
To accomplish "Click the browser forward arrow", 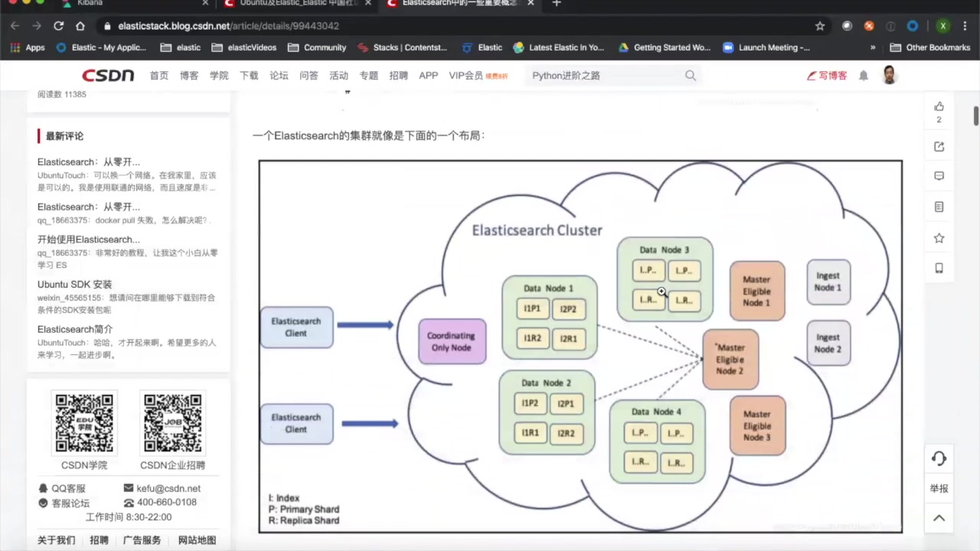I will [x=36, y=26].
